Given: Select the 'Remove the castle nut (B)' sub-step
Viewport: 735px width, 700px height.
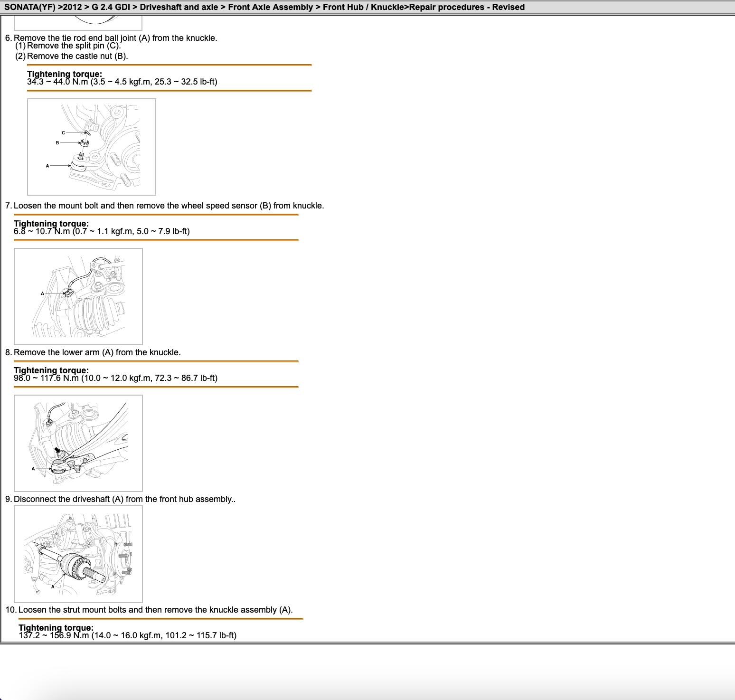Looking at the screenshot, I should [x=77, y=56].
